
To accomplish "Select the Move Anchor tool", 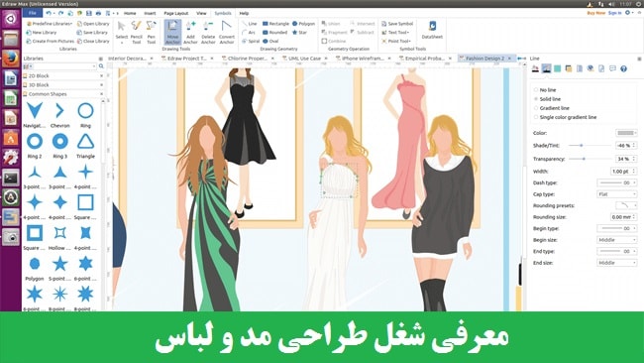I will [172, 32].
